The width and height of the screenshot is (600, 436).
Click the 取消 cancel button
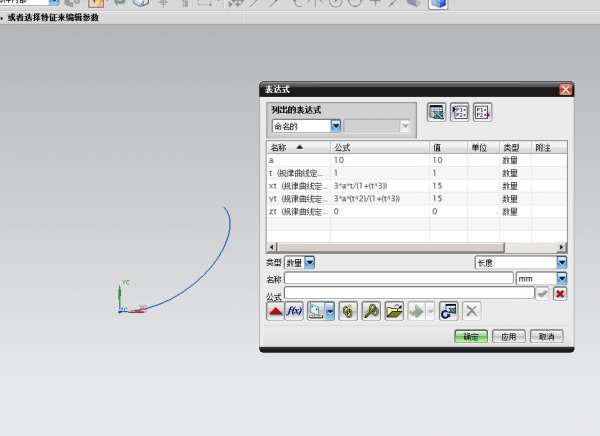pos(546,337)
